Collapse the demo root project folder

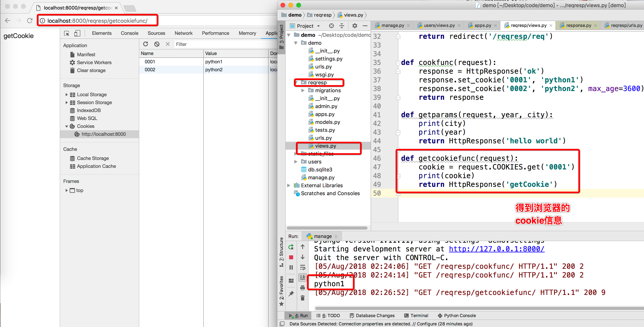pos(289,35)
